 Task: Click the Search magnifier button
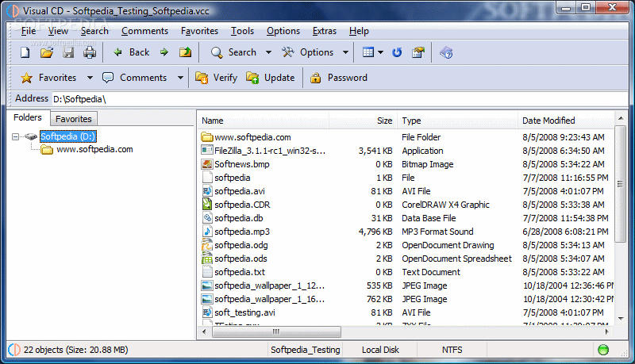(233, 52)
